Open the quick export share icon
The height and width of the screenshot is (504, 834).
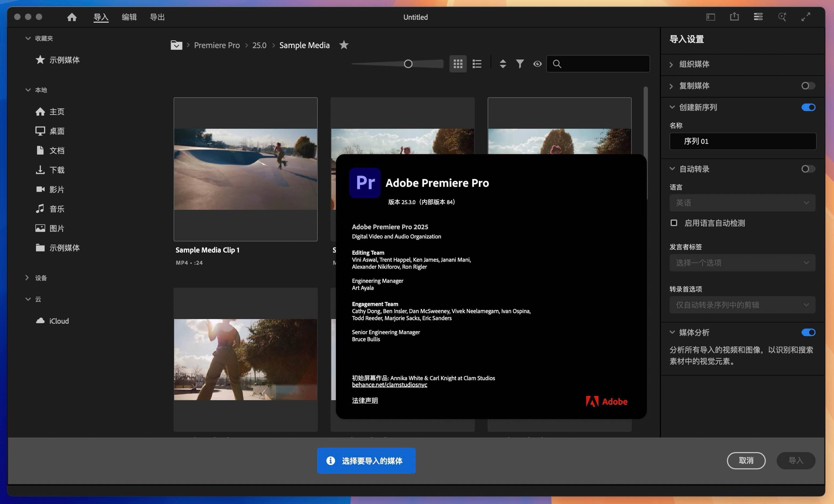(x=734, y=17)
